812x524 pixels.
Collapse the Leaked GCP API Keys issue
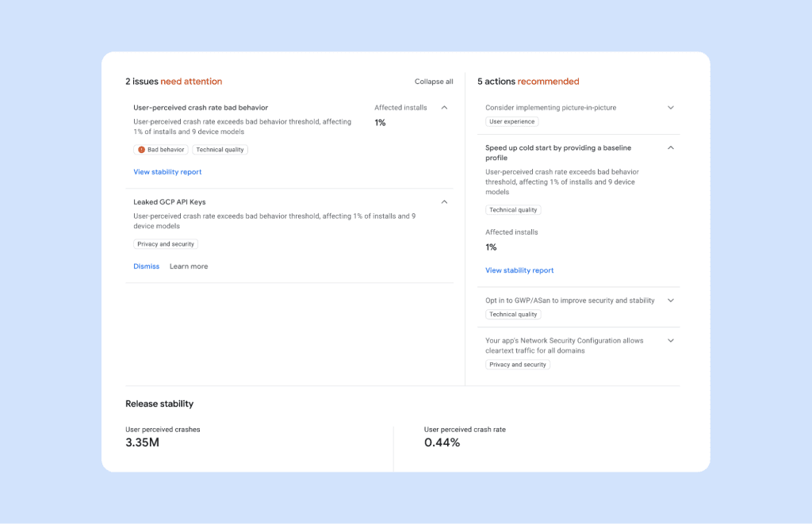444,202
